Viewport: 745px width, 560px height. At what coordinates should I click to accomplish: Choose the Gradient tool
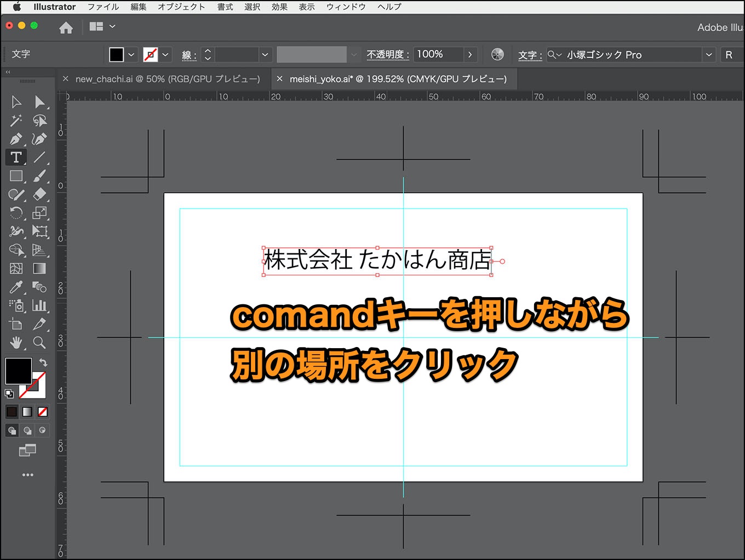pos(39,268)
